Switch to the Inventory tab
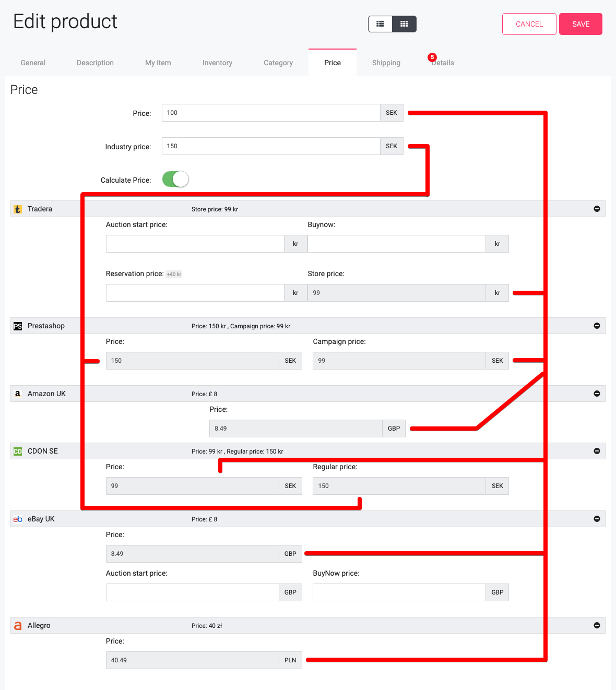This screenshot has height=690, width=616. click(x=217, y=63)
